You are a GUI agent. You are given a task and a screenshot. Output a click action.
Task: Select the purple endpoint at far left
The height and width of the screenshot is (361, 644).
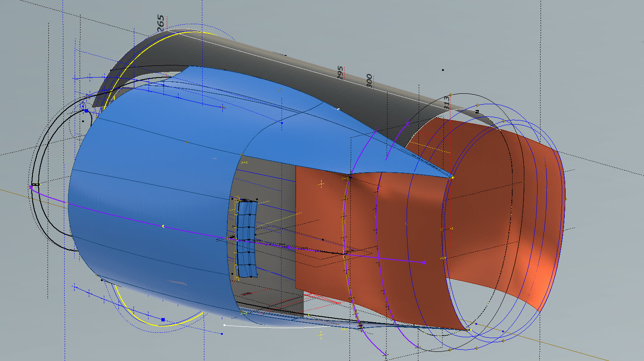[30, 188]
